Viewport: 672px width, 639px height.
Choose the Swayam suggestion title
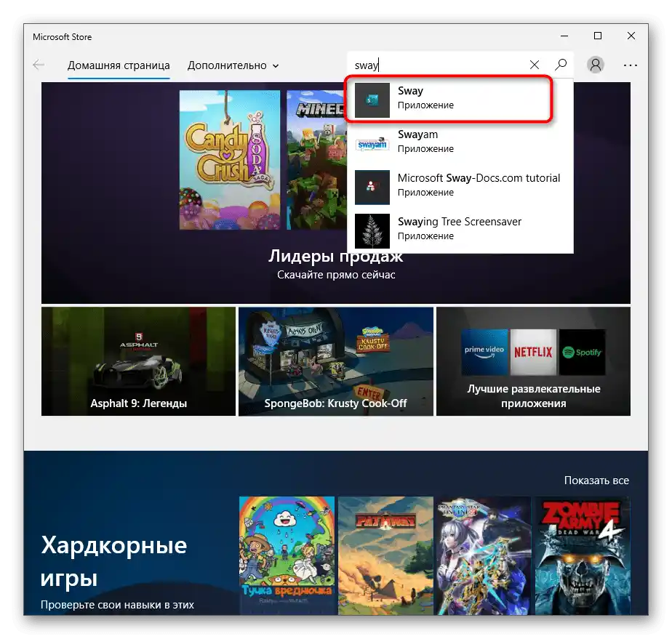417,134
